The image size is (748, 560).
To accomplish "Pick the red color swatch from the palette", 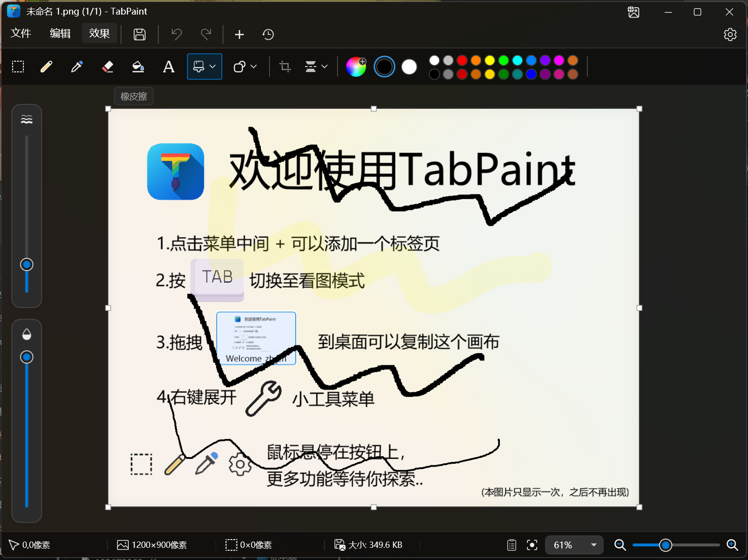I will 462,60.
